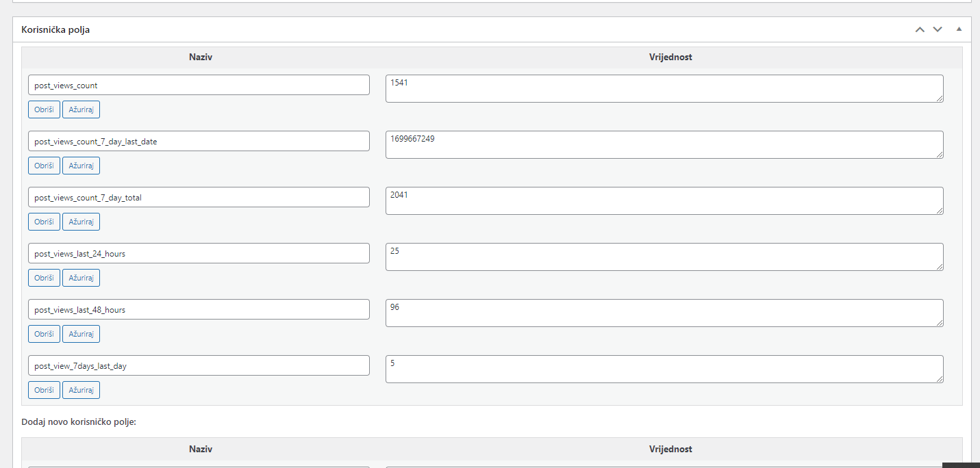Update post_views_count field with Ažuriraj
Viewport: 980px width, 468px height.
pyautogui.click(x=81, y=109)
